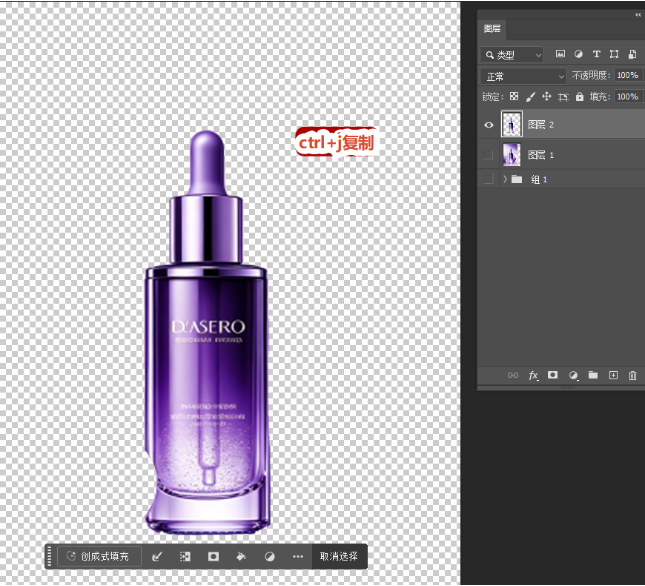Click 创成式填充 button
Image resolution: width=645 pixels, height=586 pixels.
[x=99, y=556]
